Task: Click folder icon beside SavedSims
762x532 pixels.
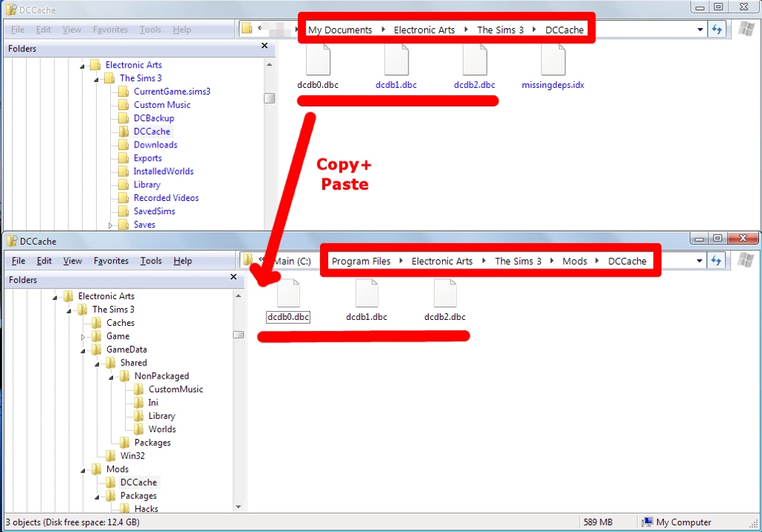Action: point(124,211)
